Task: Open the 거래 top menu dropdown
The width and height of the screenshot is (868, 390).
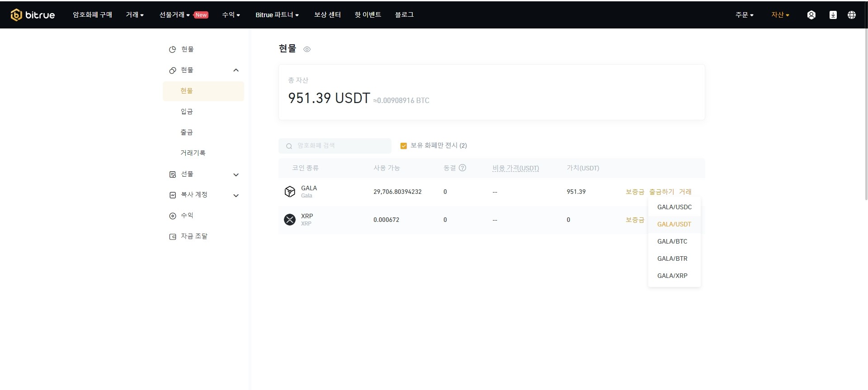Action: coord(135,15)
